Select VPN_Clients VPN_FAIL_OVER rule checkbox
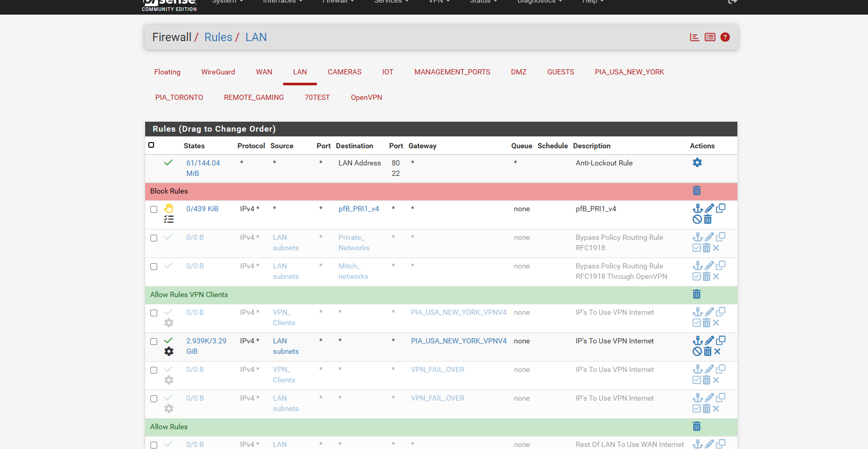The height and width of the screenshot is (449, 868). 154,370
